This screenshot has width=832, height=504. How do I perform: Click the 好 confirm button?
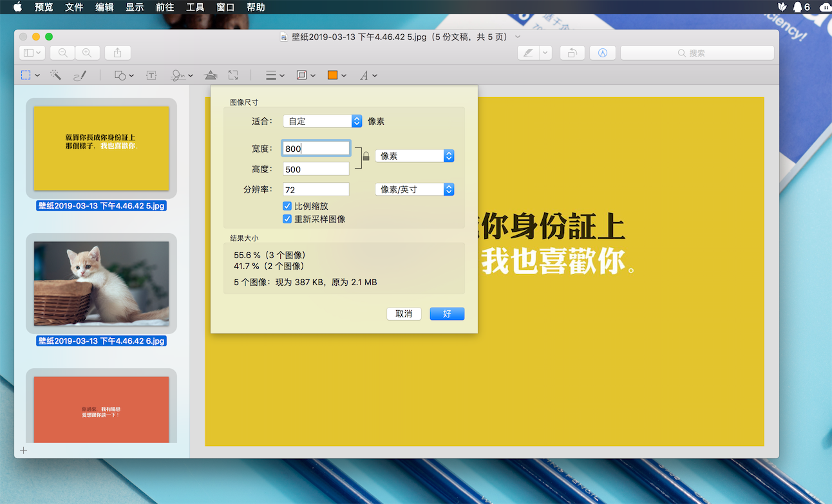tap(447, 314)
